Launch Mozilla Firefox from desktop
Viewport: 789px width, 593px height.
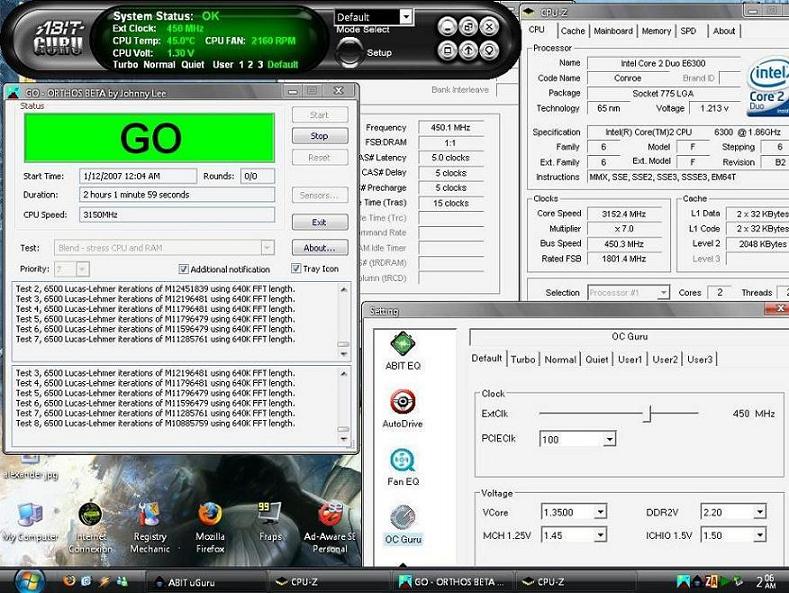210,528
